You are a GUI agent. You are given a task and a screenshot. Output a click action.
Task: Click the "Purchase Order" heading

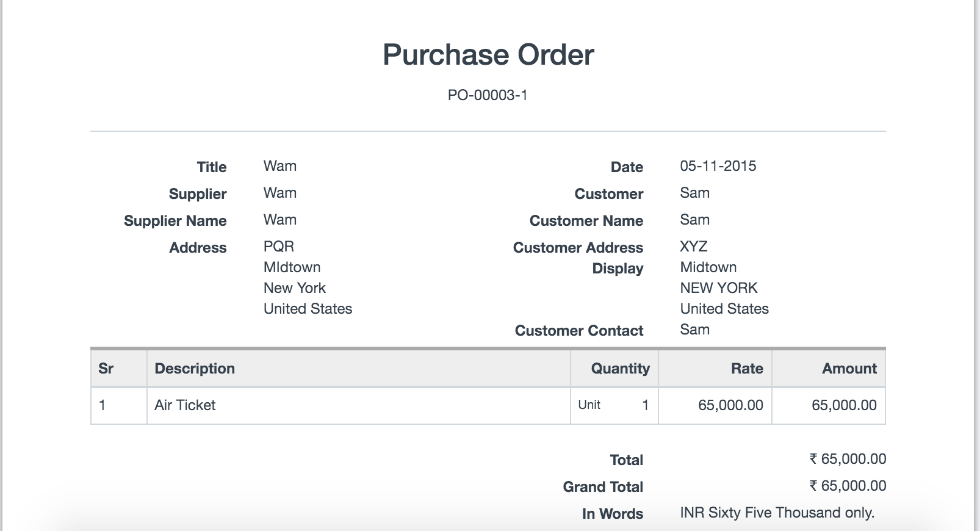488,55
